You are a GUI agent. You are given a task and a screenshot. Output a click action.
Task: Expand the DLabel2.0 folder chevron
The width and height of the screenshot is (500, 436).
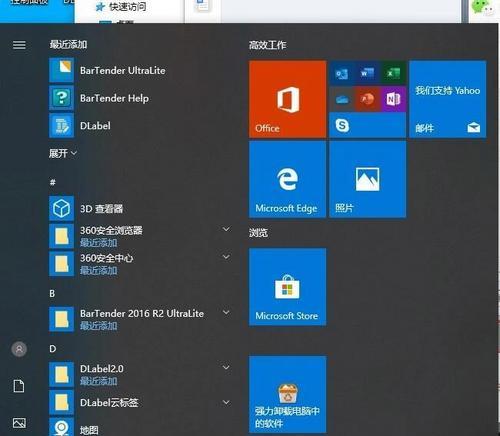(x=226, y=367)
